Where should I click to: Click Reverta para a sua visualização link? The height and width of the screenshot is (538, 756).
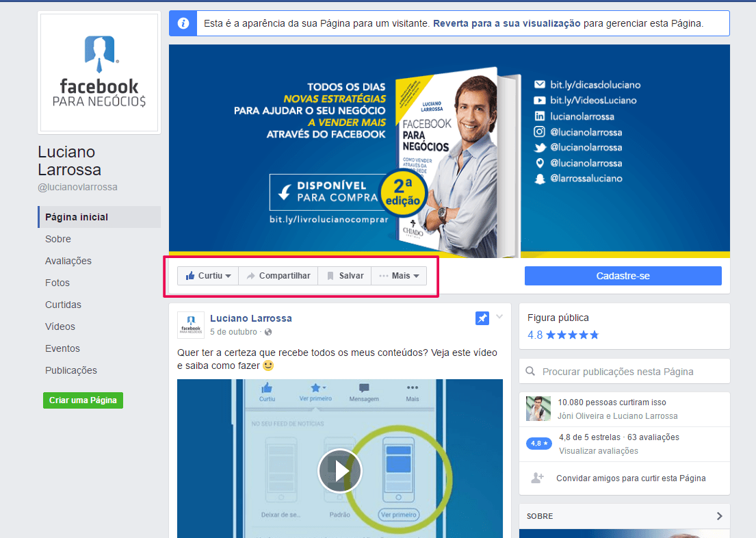point(507,23)
